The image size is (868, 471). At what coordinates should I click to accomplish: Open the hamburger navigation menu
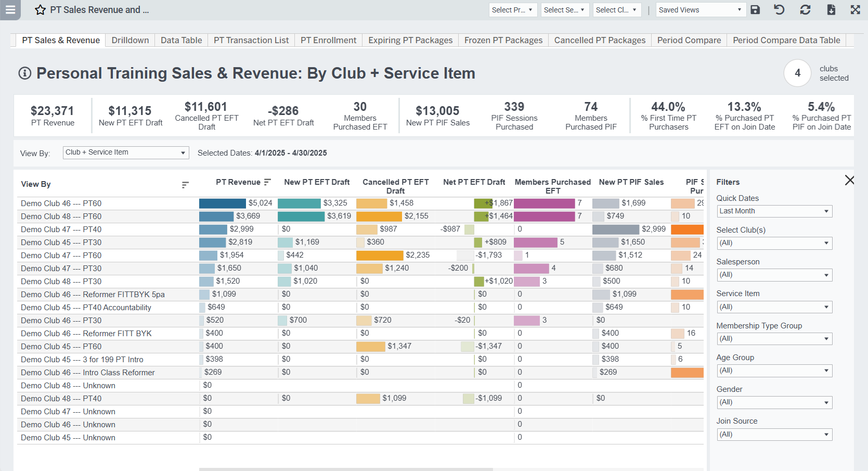point(10,10)
